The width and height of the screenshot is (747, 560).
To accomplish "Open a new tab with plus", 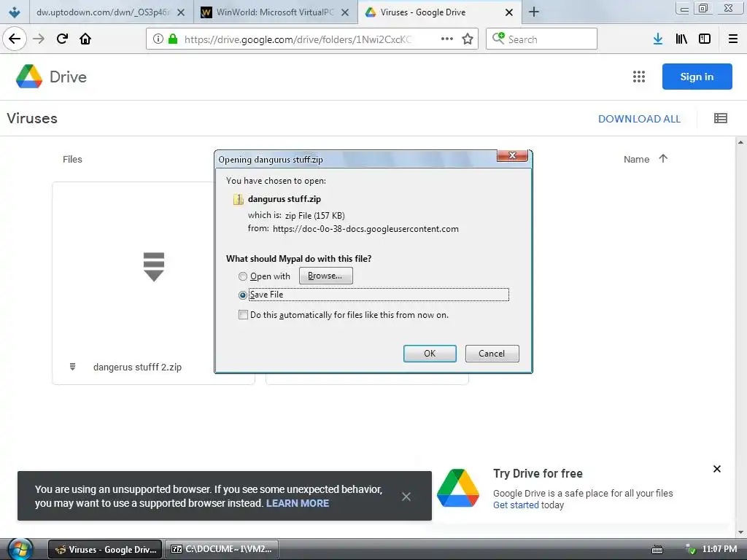I will pyautogui.click(x=534, y=12).
